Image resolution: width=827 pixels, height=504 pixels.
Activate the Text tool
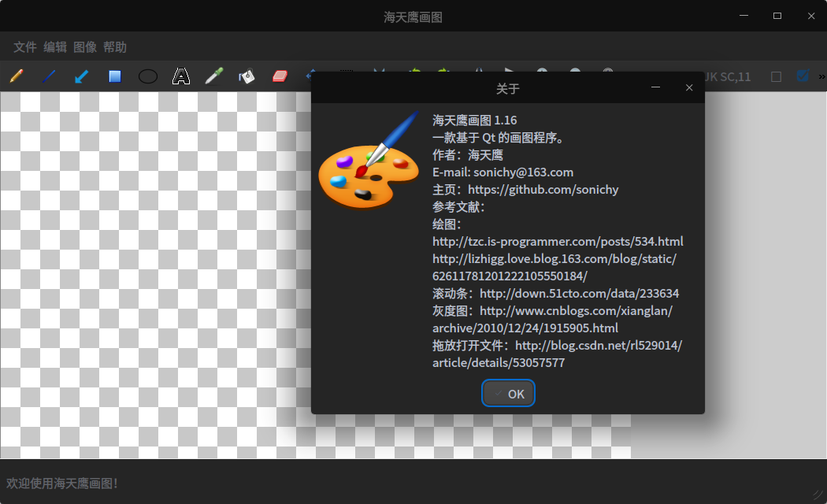click(181, 76)
